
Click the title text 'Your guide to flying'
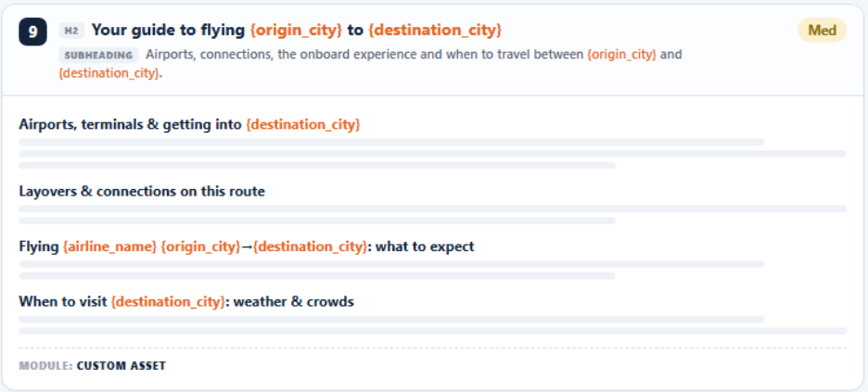coord(168,31)
